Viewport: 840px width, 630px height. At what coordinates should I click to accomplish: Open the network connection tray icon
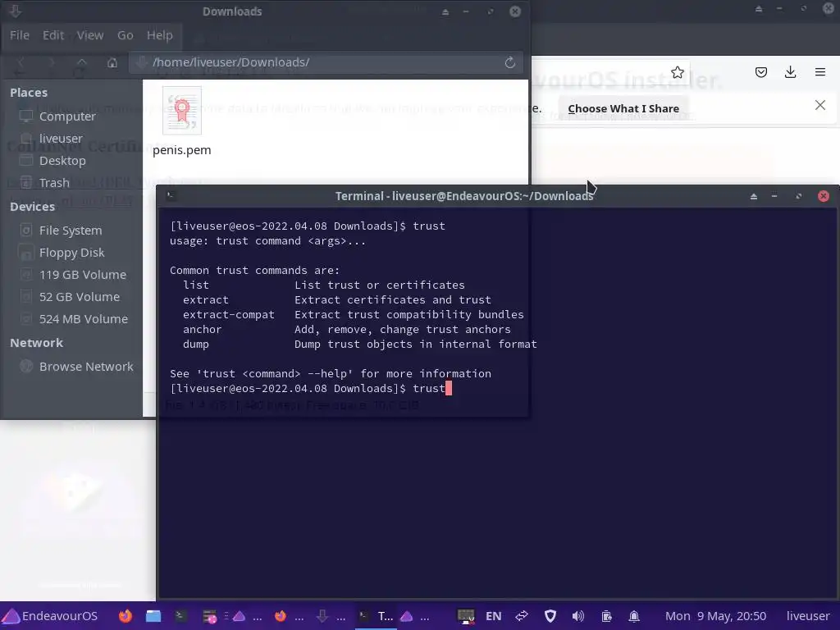tap(522, 617)
